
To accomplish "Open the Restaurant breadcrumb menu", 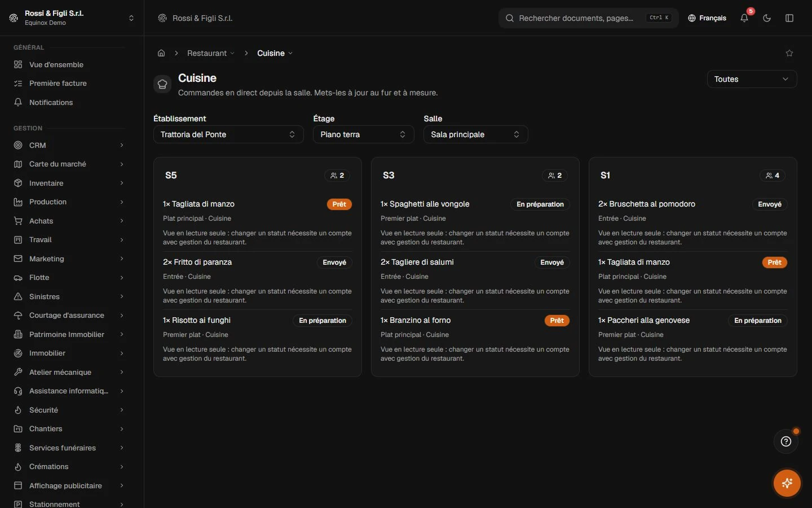I will 211,53.
